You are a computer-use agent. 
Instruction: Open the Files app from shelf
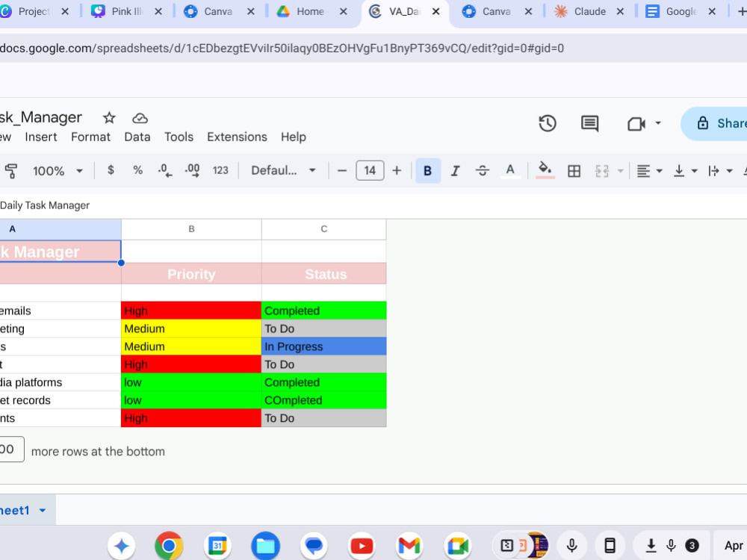(x=265, y=546)
